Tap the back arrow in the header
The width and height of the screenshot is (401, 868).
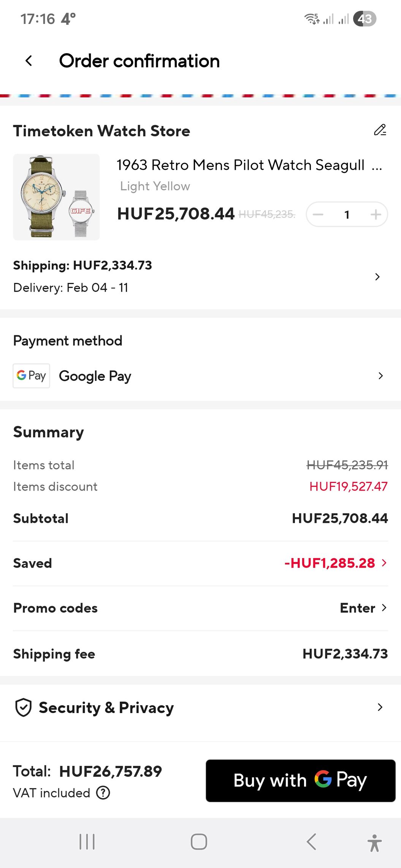click(x=29, y=61)
